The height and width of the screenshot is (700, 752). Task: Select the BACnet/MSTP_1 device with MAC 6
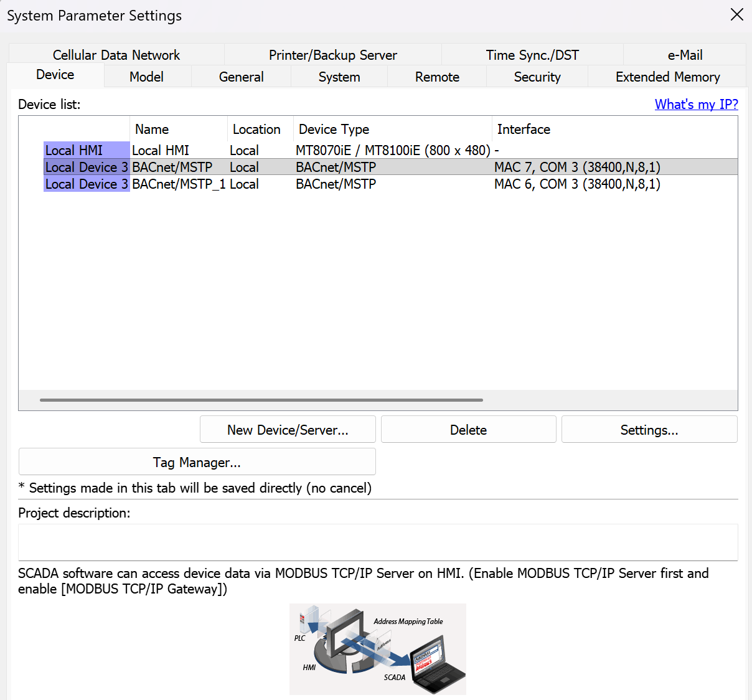tap(178, 184)
